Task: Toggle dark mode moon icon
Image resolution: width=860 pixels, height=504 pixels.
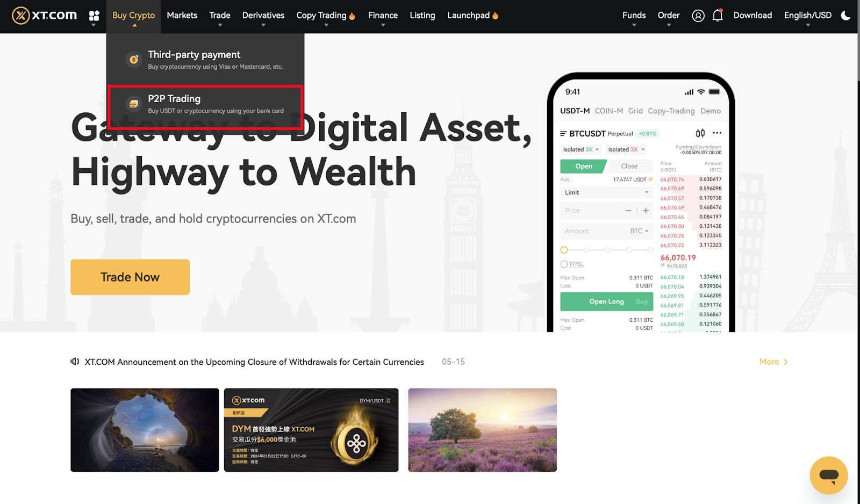Action: pos(845,16)
